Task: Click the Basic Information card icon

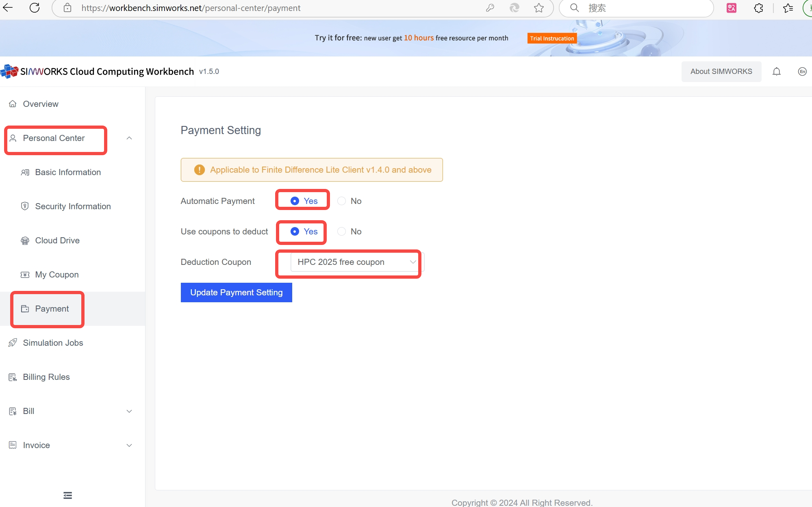Action: 25,172
